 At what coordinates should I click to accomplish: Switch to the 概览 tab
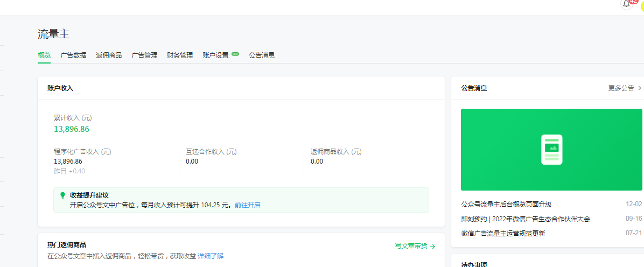click(44, 55)
